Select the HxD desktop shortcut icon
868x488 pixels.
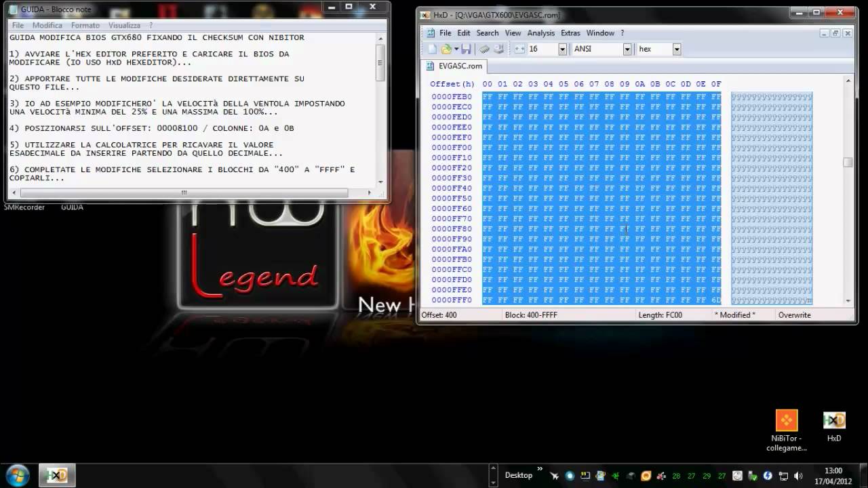(x=834, y=420)
